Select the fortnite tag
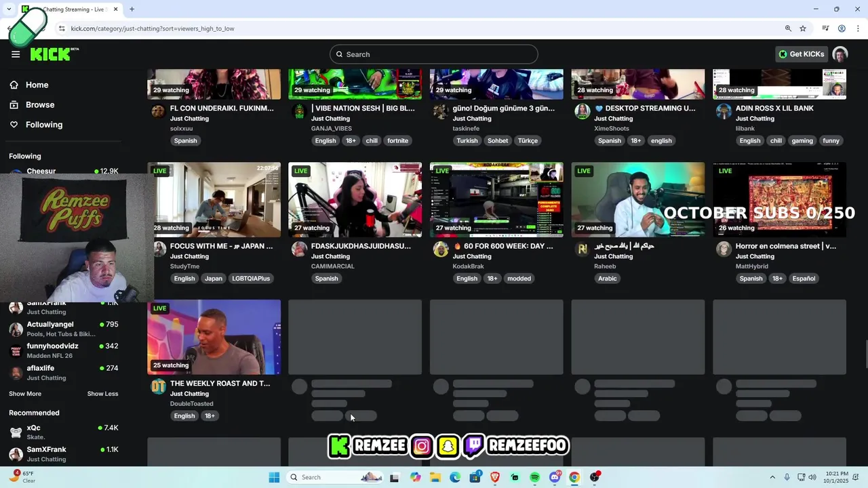Viewport: 868px width, 488px height. point(397,141)
